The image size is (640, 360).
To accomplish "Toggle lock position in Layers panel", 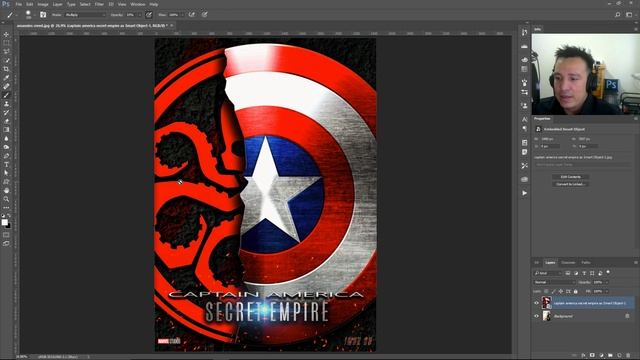I will point(561,291).
